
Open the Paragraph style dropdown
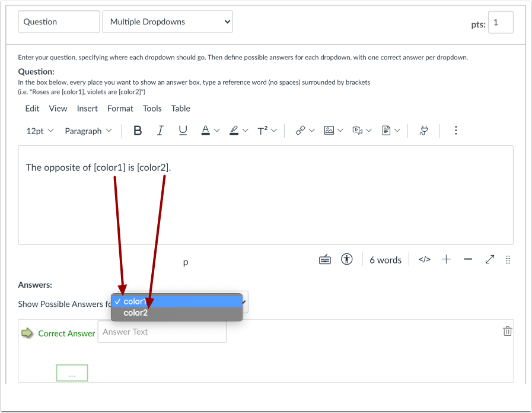[x=88, y=131]
